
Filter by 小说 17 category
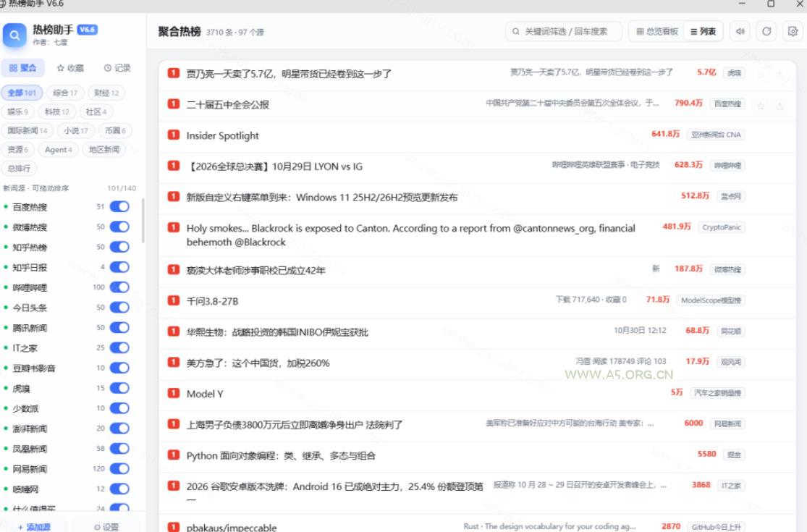click(x=76, y=131)
